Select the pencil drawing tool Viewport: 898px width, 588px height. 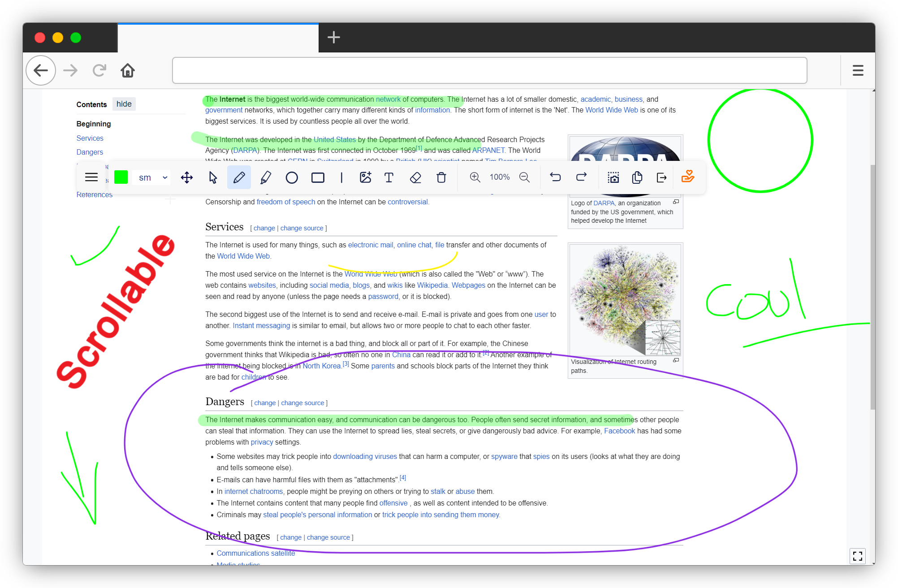[x=239, y=177]
